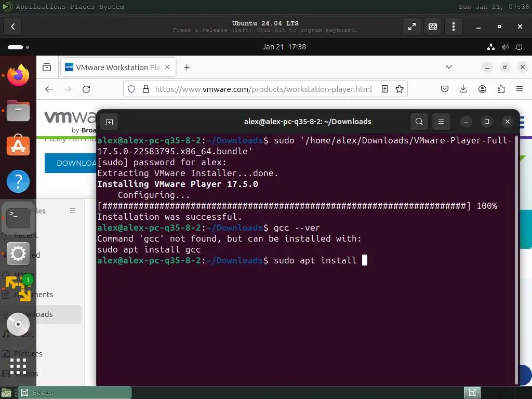Screen dimensions: 532x399
Task: Open Applications menu on host panel
Action: pos(41,7)
